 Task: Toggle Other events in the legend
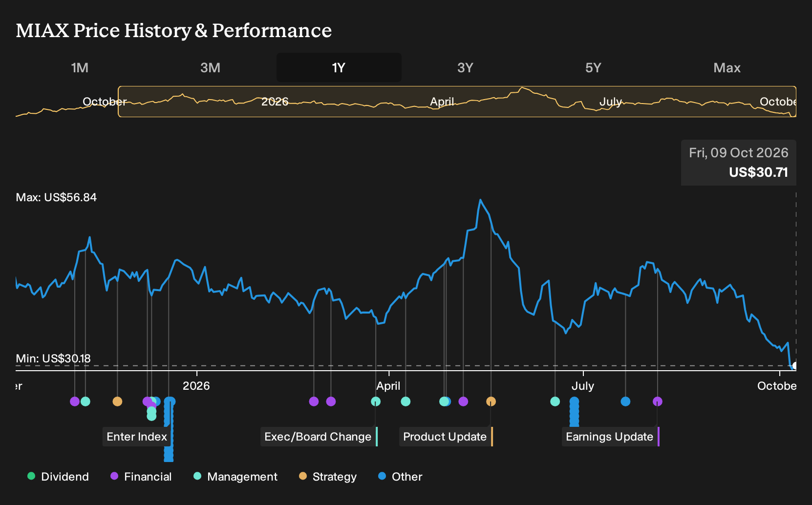[x=400, y=477]
